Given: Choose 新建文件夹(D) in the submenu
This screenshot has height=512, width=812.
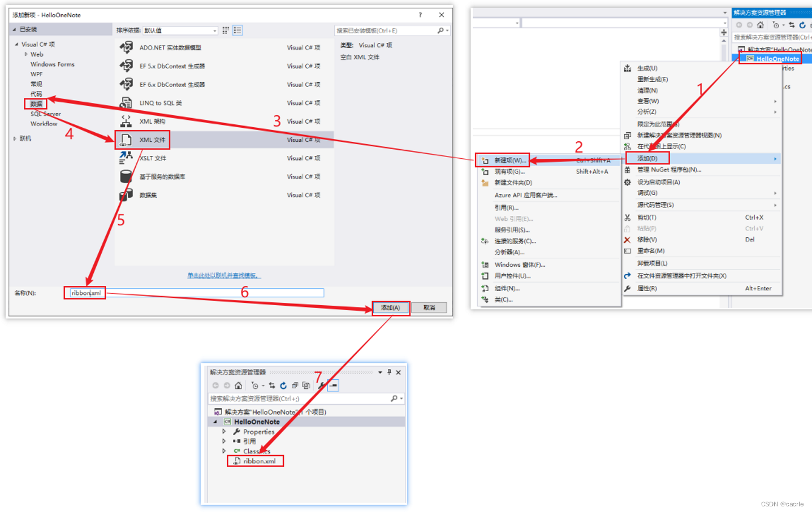Looking at the screenshot, I should coord(548,183).
